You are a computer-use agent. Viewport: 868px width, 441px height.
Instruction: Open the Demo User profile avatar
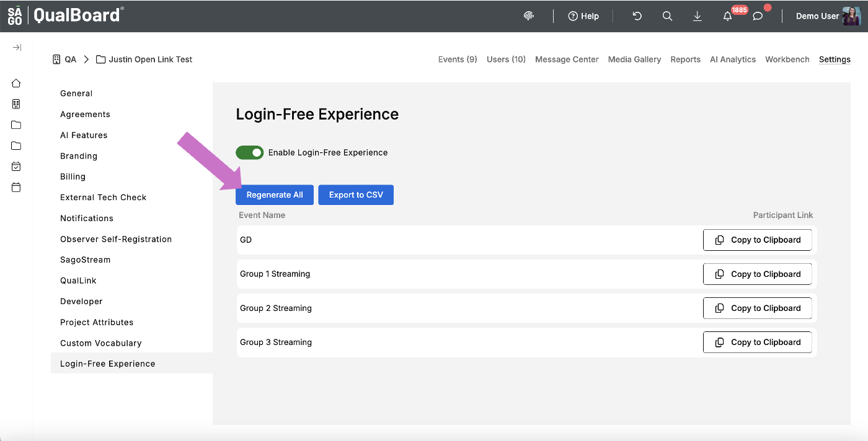[851, 16]
